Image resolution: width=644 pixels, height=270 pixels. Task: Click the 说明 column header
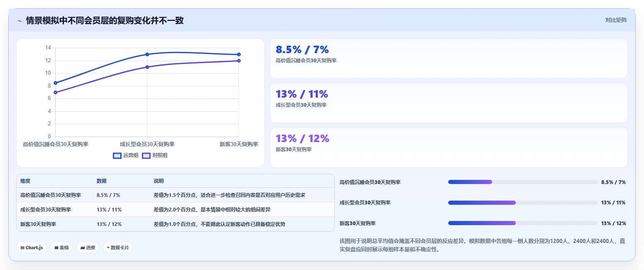(x=159, y=181)
